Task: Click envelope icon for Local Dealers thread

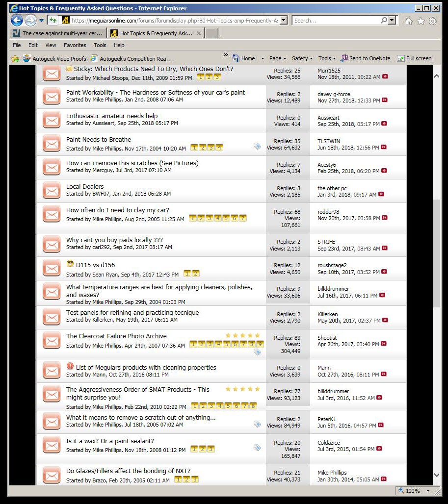Action: click(x=52, y=191)
